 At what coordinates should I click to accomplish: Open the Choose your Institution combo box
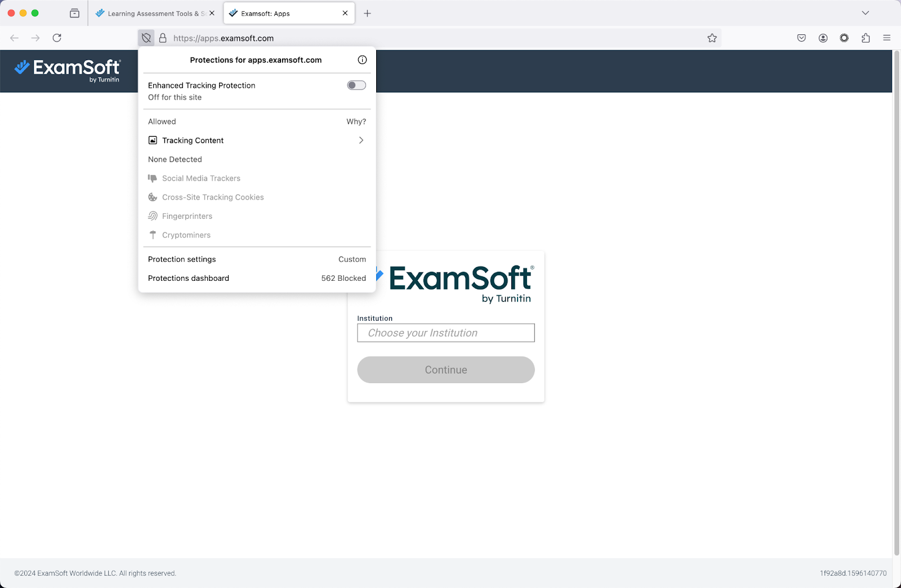click(445, 333)
